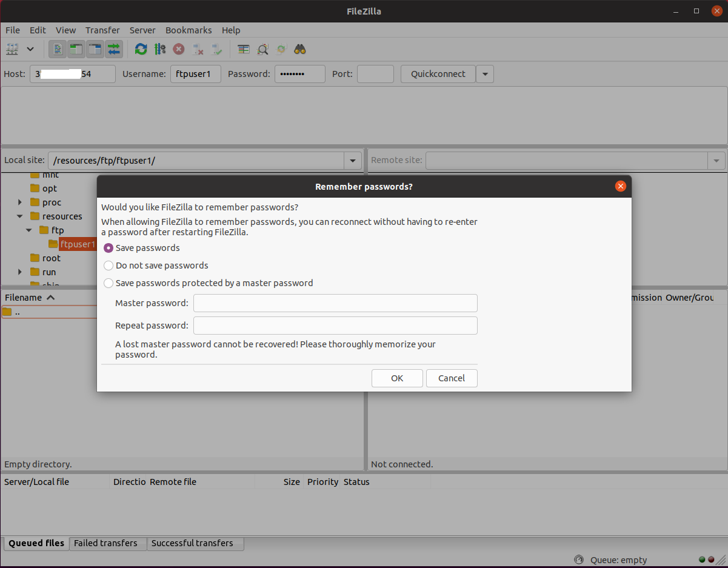Select the root folder in local tree
This screenshot has height=568, width=728.
click(52, 258)
